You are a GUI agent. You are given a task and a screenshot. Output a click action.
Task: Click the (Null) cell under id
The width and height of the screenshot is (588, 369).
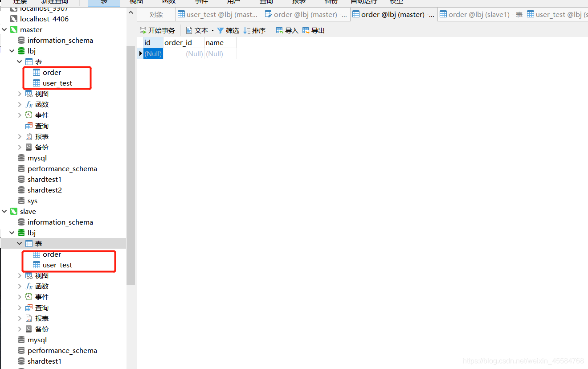(153, 53)
